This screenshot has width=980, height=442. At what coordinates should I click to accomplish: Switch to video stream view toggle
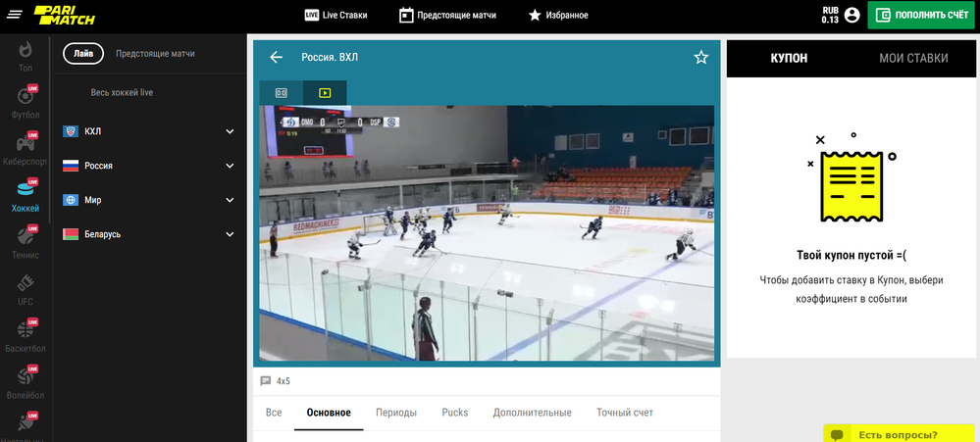click(x=325, y=93)
